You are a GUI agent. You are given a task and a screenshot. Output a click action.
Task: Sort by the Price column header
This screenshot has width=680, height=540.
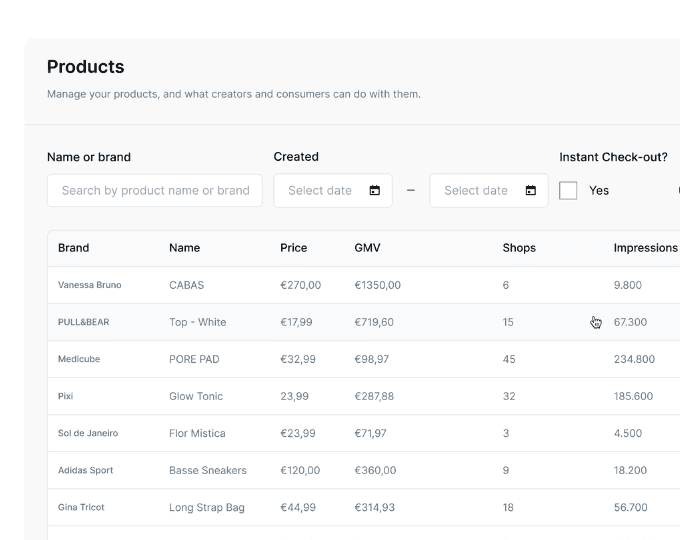[294, 248]
